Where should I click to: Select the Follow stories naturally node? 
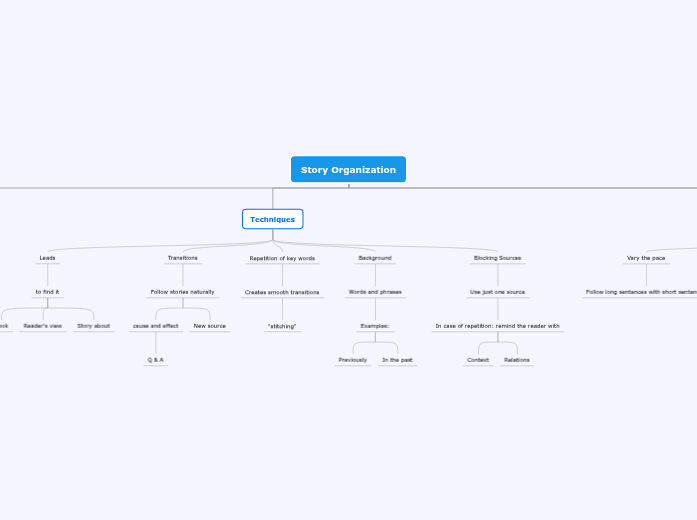pyautogui.click(x=182, y=292)
